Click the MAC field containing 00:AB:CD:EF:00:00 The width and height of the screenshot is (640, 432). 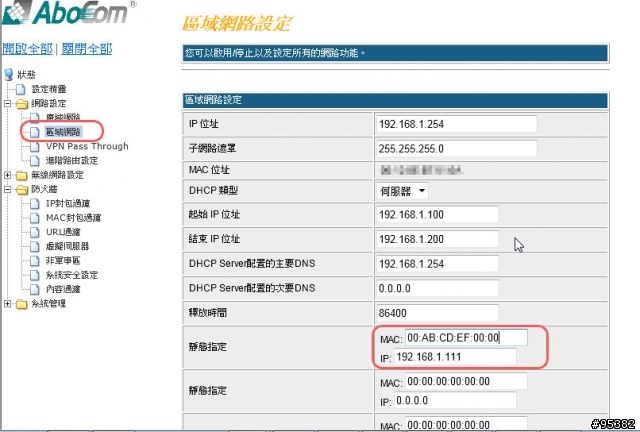tap(466, 338)
